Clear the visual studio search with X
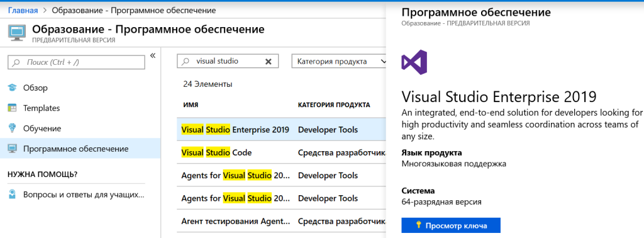The width and height of the screenshot is (644, 238). 269,61
